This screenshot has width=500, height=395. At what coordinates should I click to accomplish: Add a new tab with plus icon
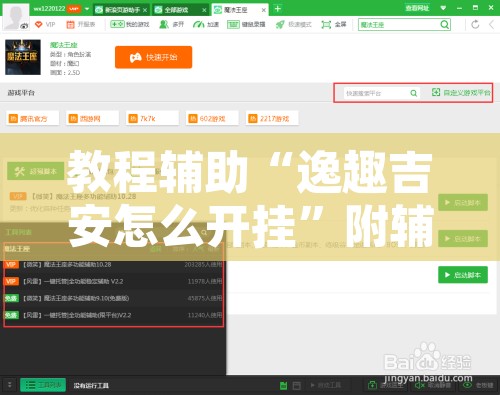(x=278, y=9)
